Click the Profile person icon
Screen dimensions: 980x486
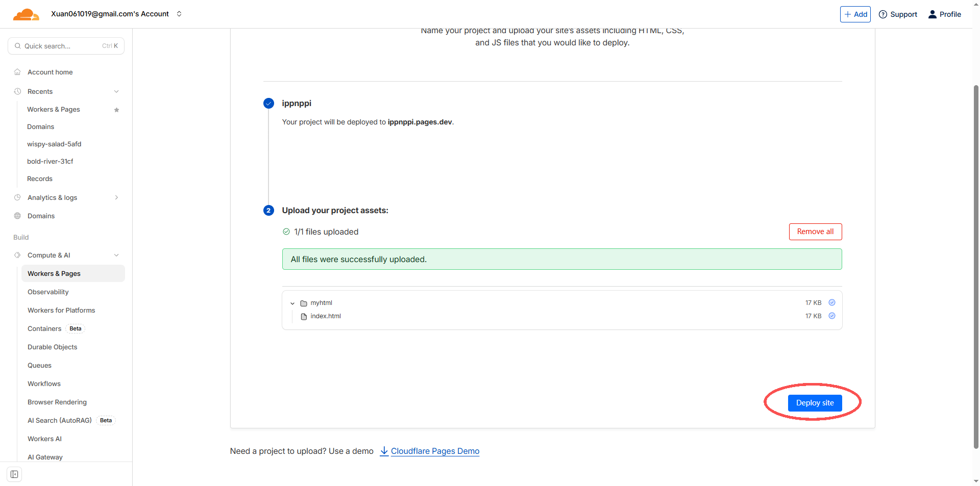pyautogui.click(x=933, y=14)
